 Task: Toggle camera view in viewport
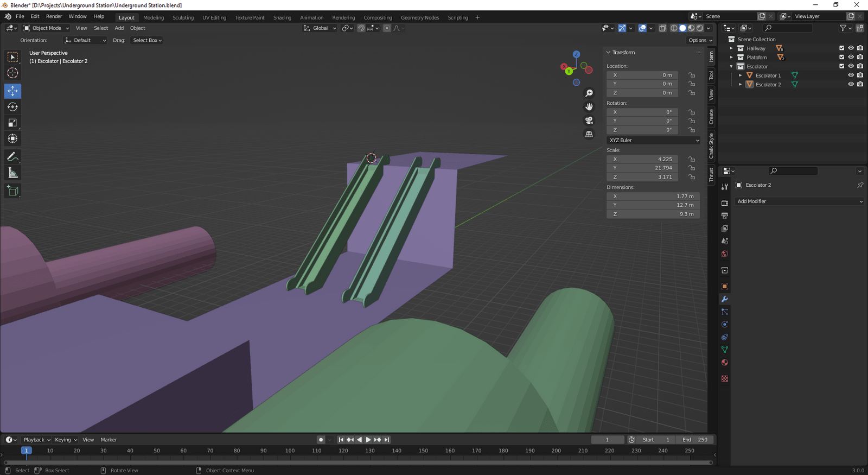pos(589,121)
